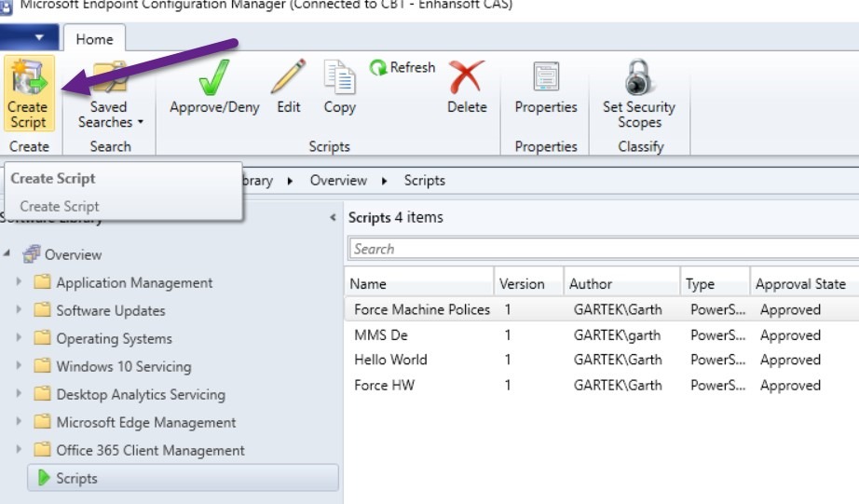The width and height of the screenshot is (859, 504).
Task: Open the Saved Searches icon
Action: coord(110,78)
